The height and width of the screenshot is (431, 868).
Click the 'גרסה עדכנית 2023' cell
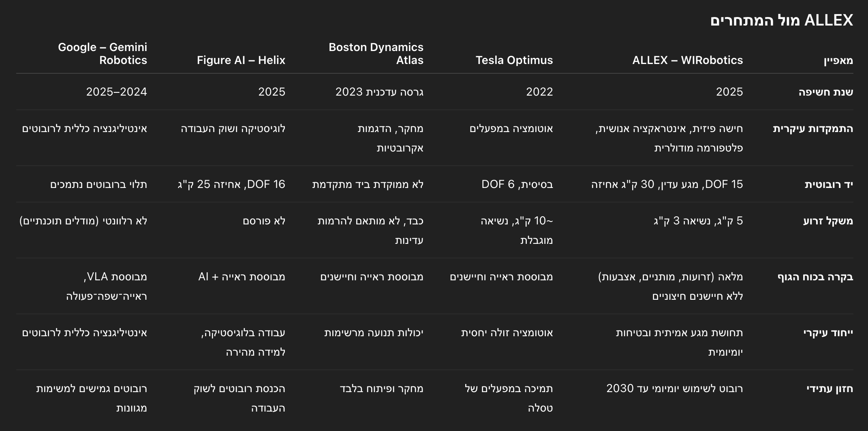379,92
